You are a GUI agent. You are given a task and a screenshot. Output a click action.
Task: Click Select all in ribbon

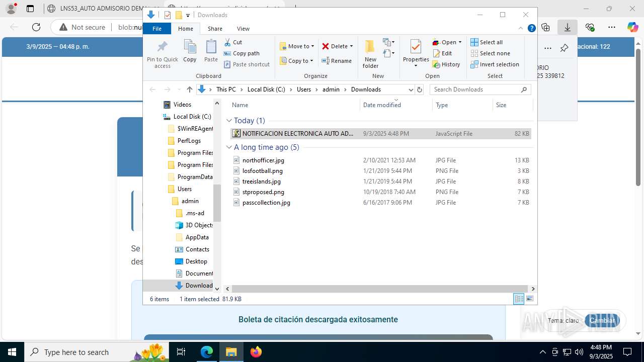pyautogui.click(x=487, y=42)
